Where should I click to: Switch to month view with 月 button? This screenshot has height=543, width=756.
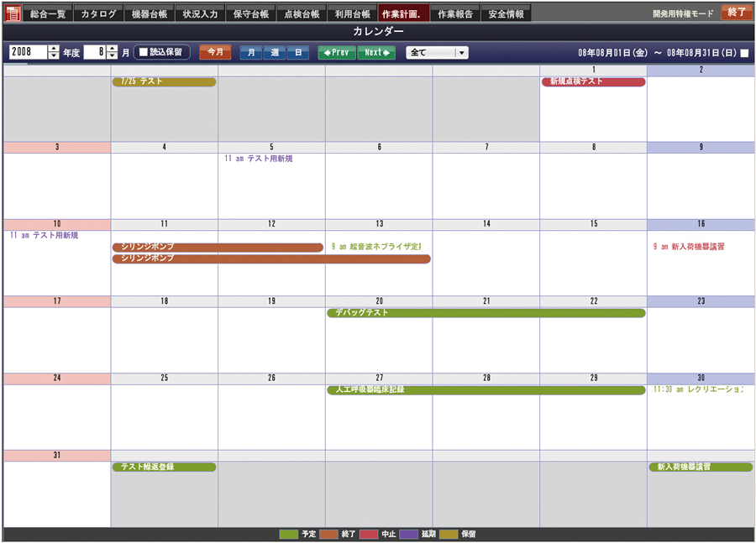click(251, 53)
